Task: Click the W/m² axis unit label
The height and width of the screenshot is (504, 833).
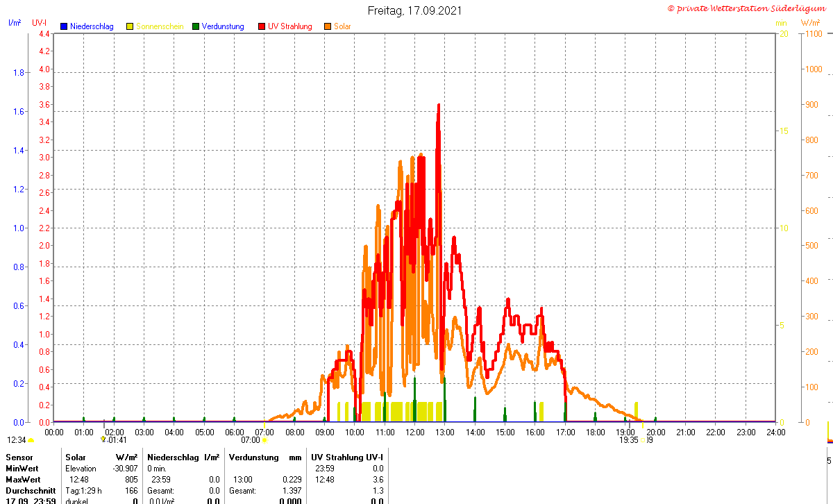Action: (x=810, y=23)
